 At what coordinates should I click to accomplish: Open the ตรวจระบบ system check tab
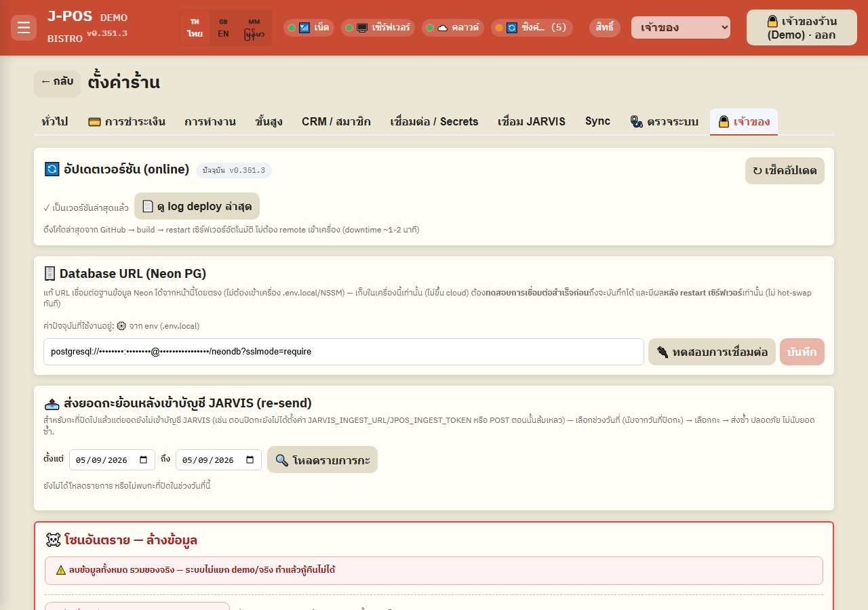click(x=664, y=122)
